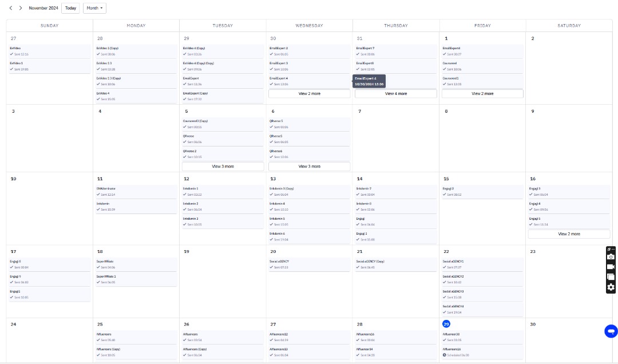Viewport: 618px width, 364px height.
Task: Expand View 2 more on November 1
Action: [482, 94]
